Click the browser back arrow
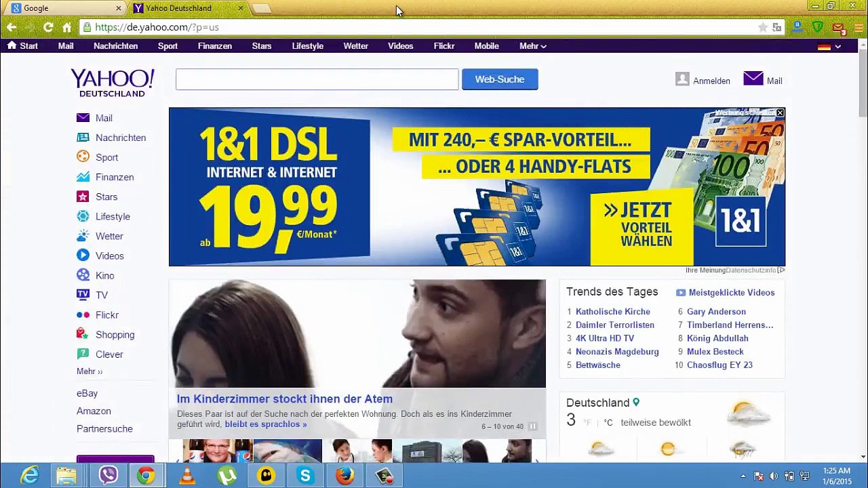Viewport: 868px width, 488px height. (x=12, y=27)
